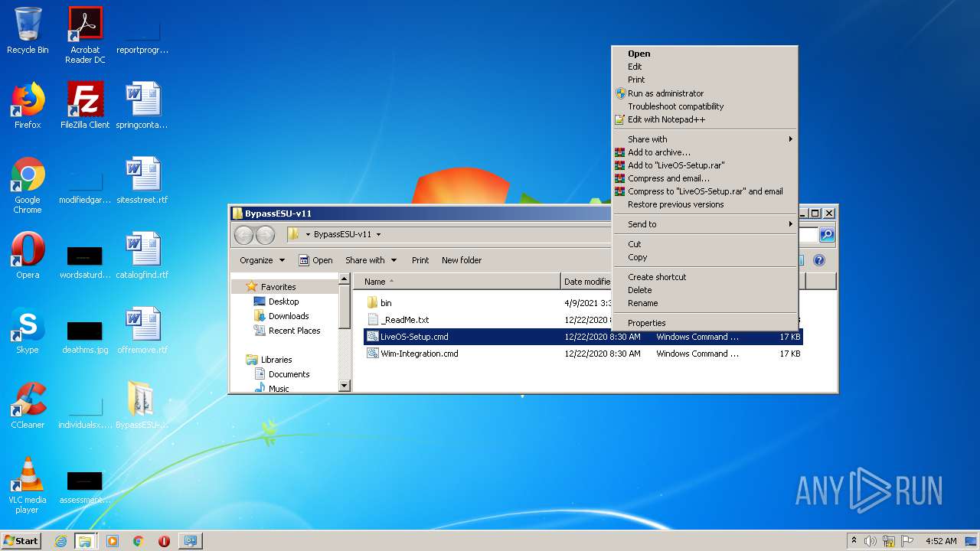
Task: Expand address bar BypassESU-v11 arrow
Action: tap(378, 234)
